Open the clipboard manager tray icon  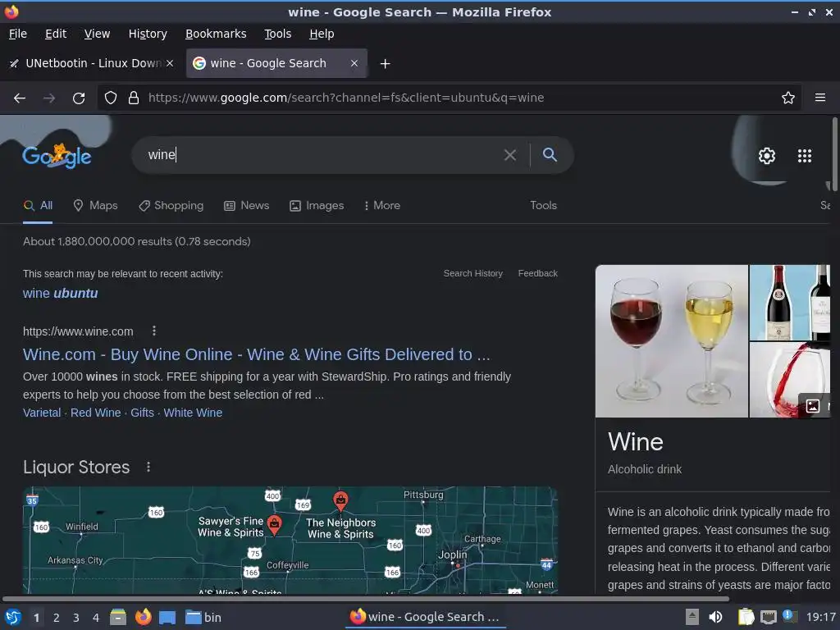point(746,617)
